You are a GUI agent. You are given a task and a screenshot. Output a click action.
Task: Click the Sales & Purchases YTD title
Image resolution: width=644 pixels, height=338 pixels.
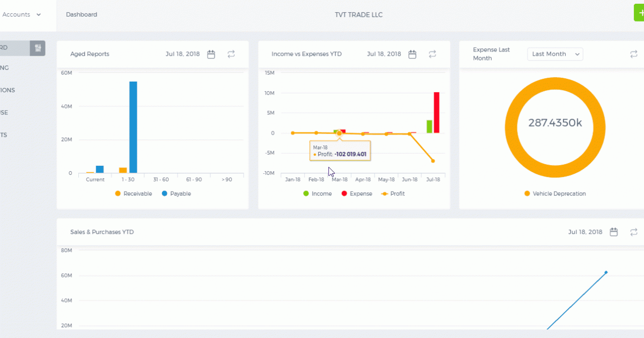pyautogui.click(x=102, y=232)
